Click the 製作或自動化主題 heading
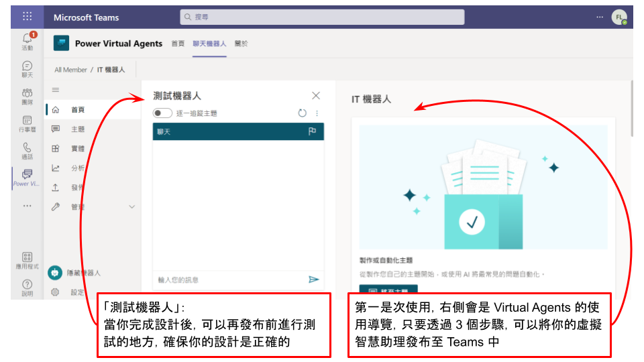Image resolution: width=644 pixels, height=362 pixels. [x=386, y=260]
